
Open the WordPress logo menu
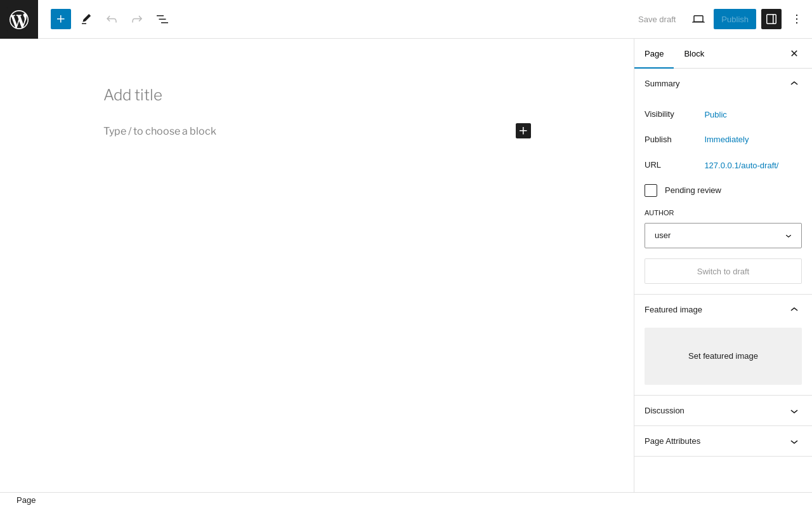[19, 19]
